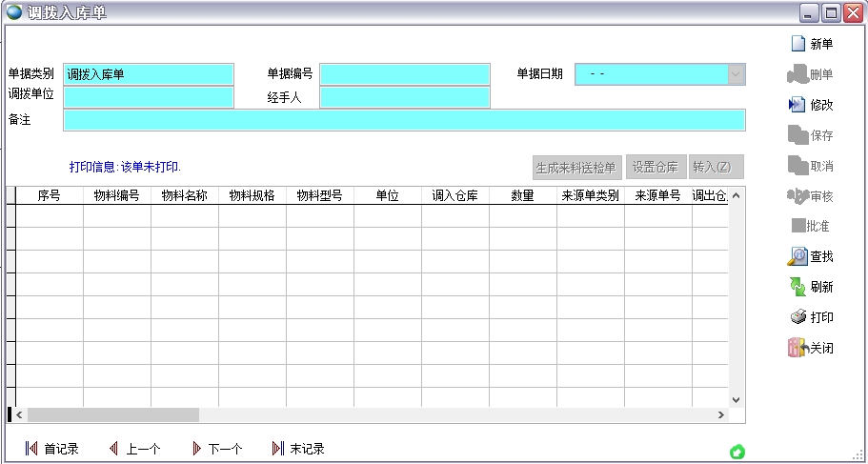
Task: Click the 关闭 (close) door icon
Action: (x=797, y=348)
